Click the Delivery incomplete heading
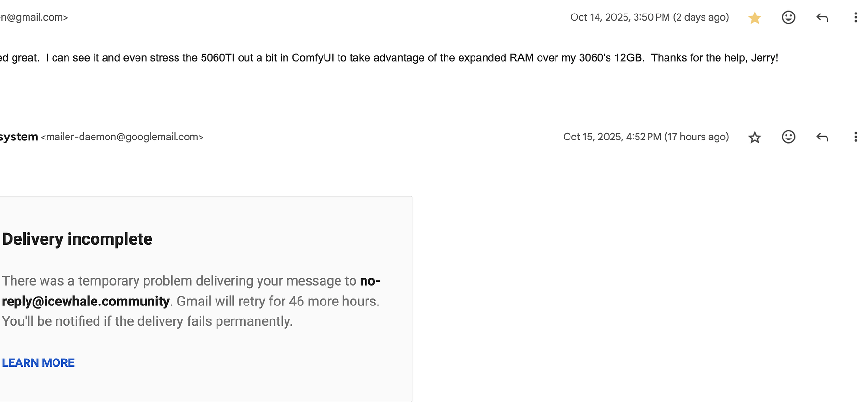 (77, 239)
